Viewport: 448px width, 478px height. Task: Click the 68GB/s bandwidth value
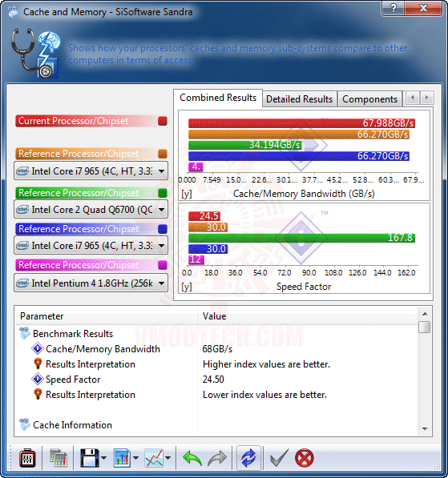tap(217, 349)
